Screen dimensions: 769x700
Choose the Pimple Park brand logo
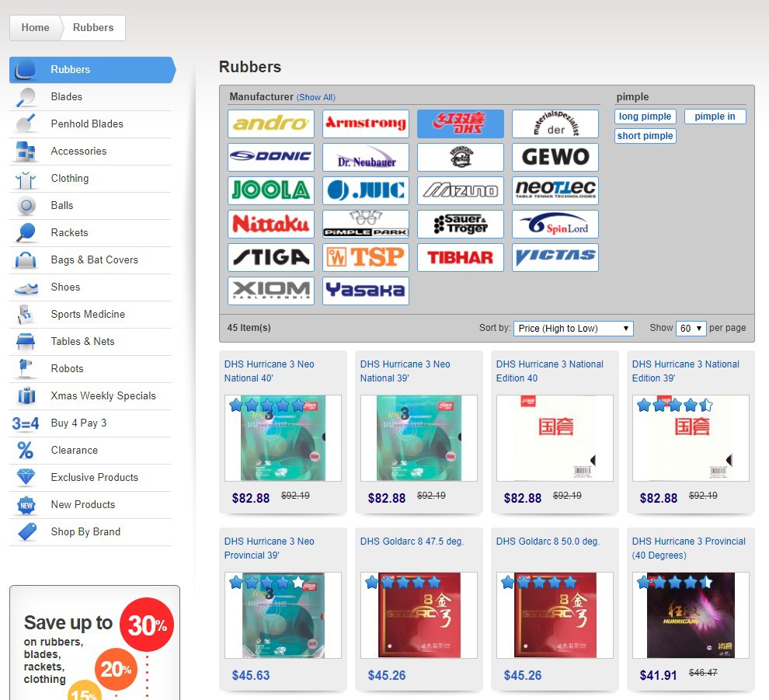point(365,224)
